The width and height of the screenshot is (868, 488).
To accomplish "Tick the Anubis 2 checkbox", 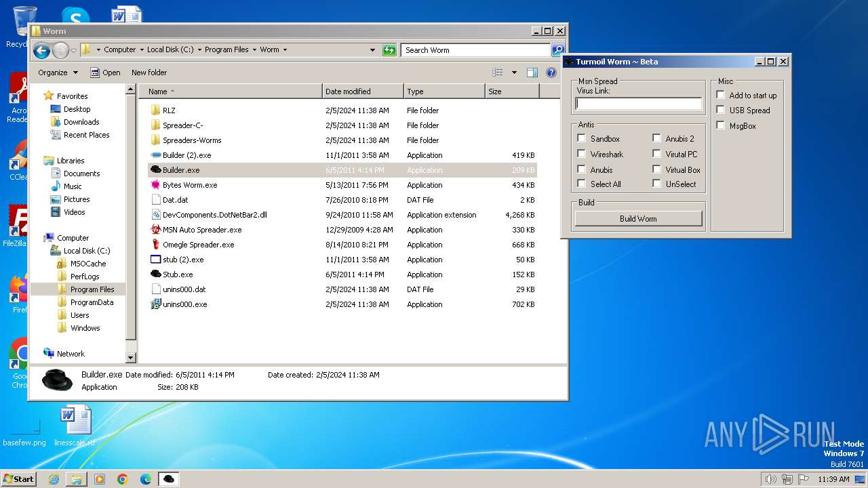I will point(656,138).
